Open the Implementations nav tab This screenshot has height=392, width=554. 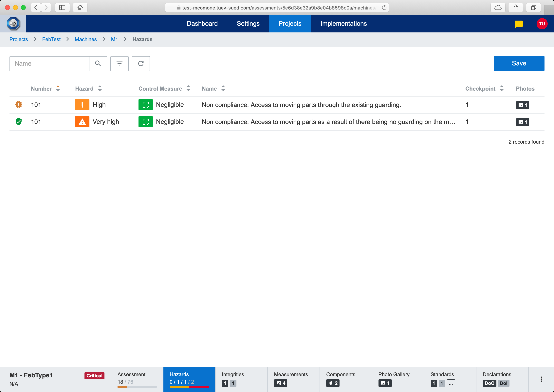click(x=343, y=24)
